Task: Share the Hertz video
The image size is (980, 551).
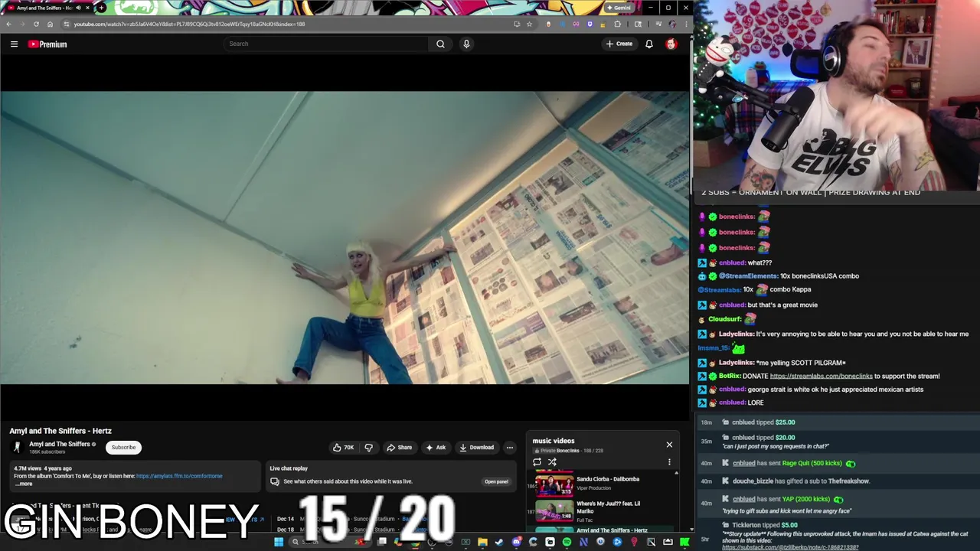Action: click(x=399, y=448)
